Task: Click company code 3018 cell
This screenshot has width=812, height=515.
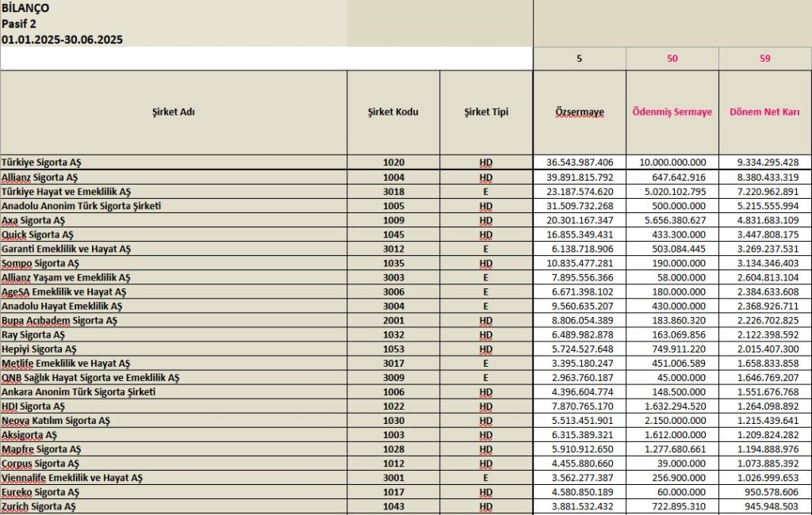Action: (393, 192)
